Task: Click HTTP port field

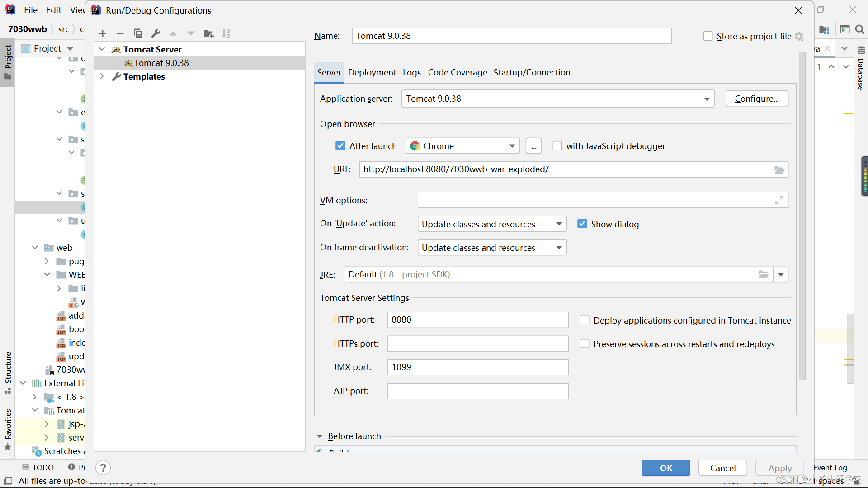Action: pos(478,320)
